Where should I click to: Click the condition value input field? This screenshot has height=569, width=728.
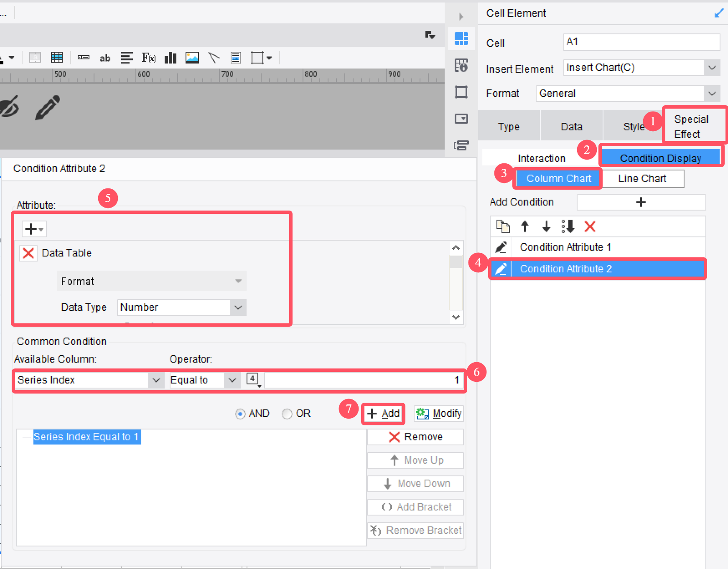click(364, 380)
